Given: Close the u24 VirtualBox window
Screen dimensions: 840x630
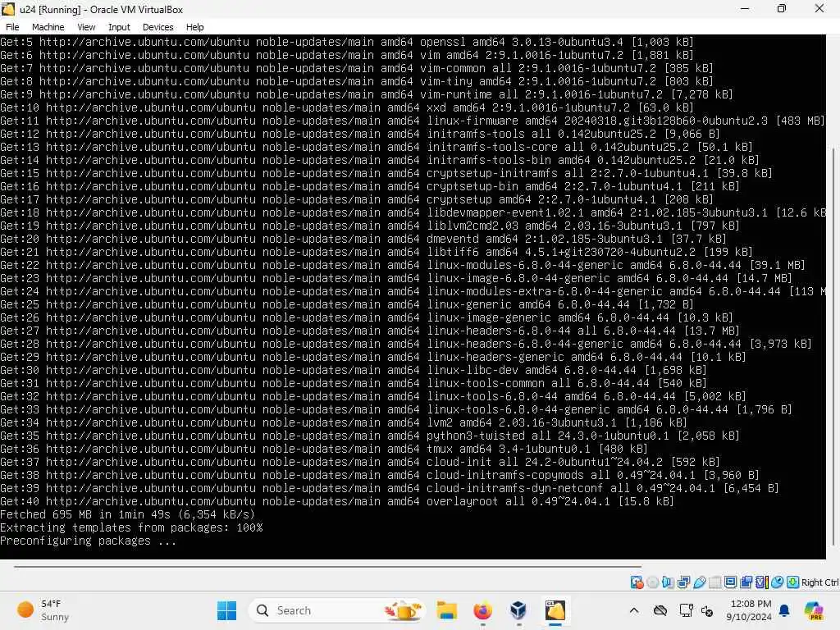Looking at the screenshot, I should point(819,8).
